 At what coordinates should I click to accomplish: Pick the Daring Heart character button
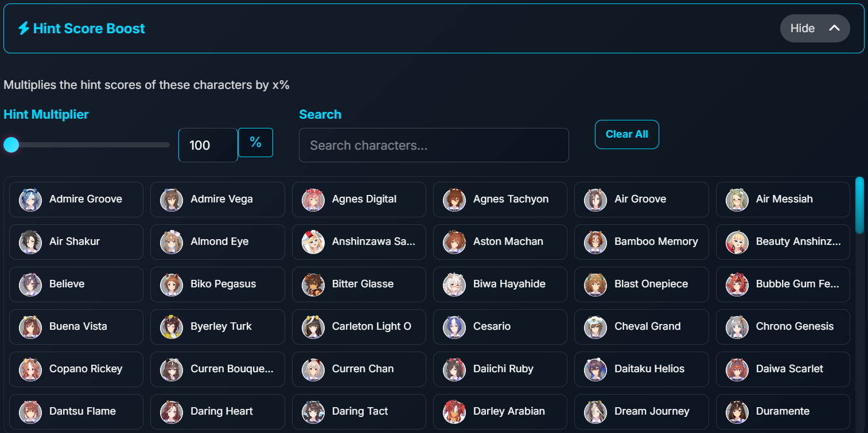217,412
